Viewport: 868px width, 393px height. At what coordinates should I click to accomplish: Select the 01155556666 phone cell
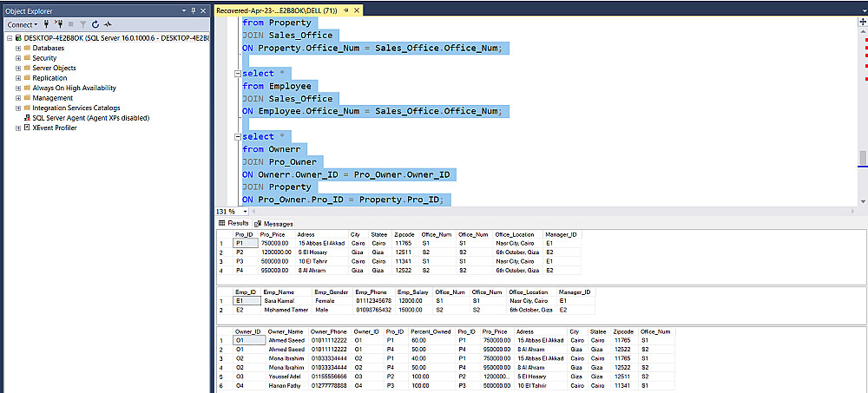pos(330,377)
